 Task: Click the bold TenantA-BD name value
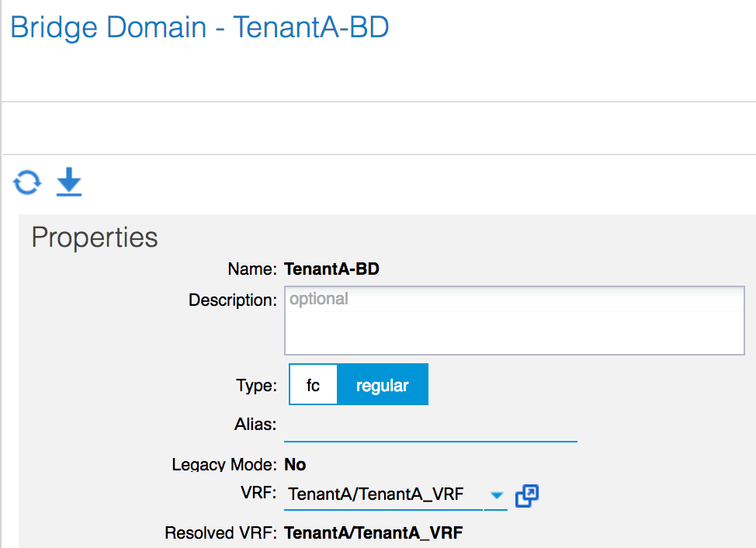tap(331, 269)
